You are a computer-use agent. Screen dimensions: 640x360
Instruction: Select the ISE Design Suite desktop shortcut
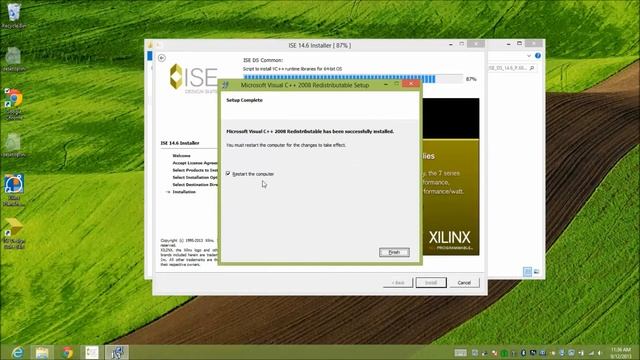click(x=14, y=233)
